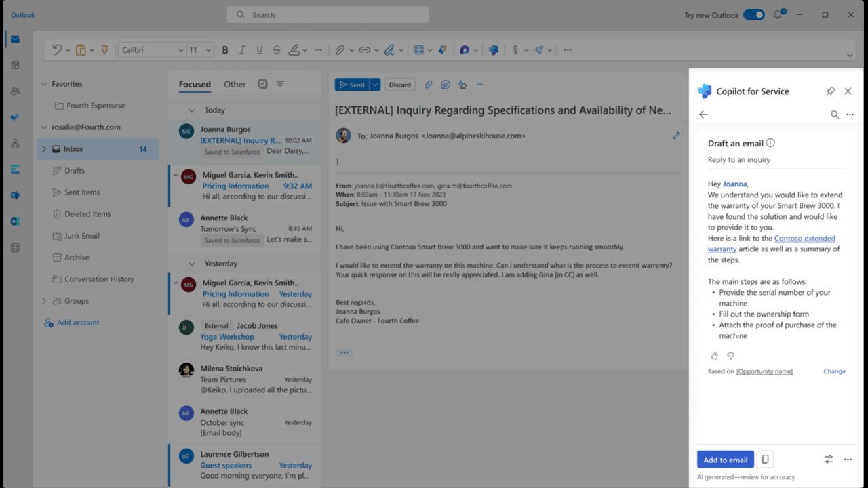Collapse the Favorites folder group
Viewport: 868px width, 488px height.
coord(44,84)
